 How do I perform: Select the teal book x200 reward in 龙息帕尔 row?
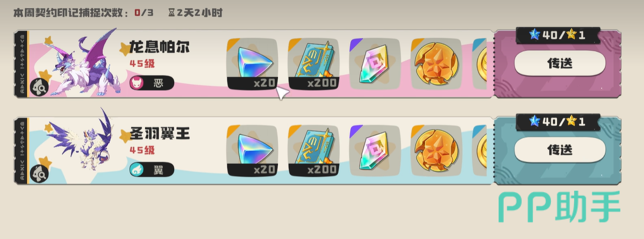point(313,64)
